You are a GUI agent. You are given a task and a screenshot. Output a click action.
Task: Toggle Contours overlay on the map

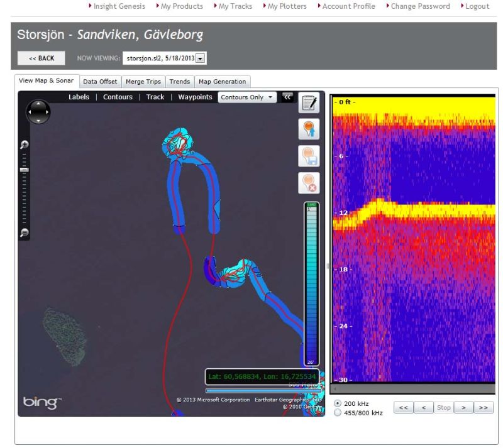(x=118, y=97)
